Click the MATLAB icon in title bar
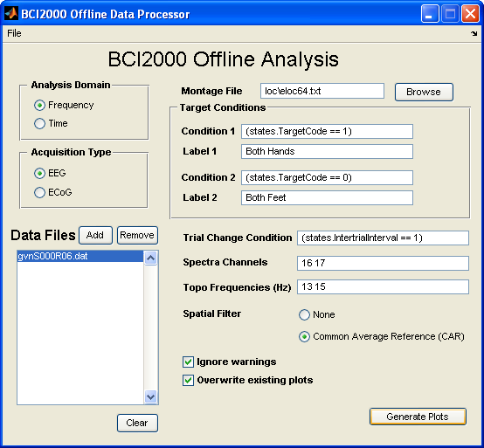 click(x=11, y=14)
